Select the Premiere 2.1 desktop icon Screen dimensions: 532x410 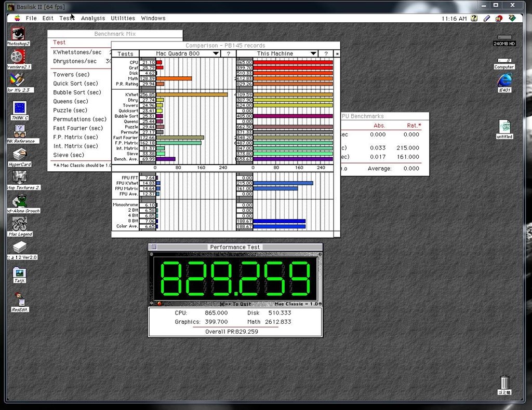tap(17, 57)
